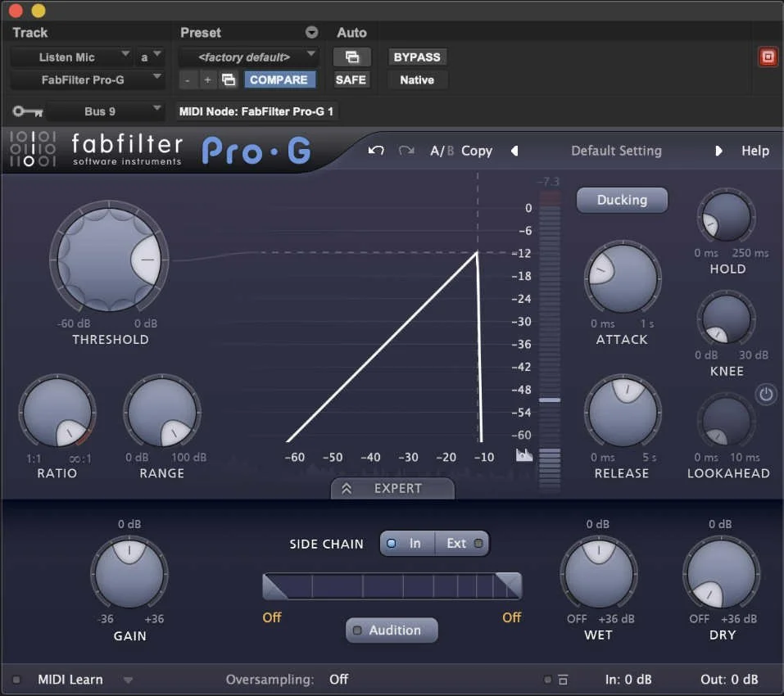Toggle the Audition button
The image size is (784, 696).
392,630
